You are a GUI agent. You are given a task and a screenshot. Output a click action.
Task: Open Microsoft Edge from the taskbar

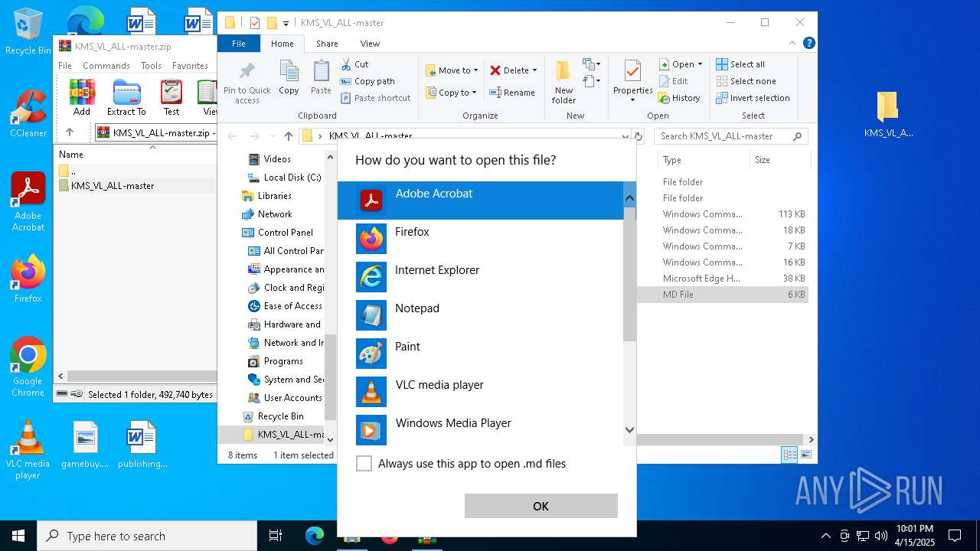[315, 536]
